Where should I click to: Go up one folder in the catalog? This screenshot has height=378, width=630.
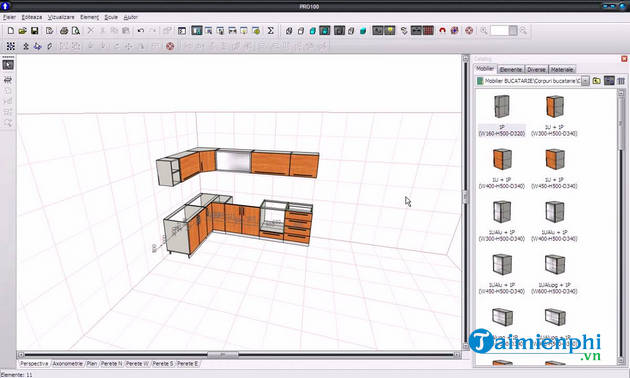[x=596, y=81]
